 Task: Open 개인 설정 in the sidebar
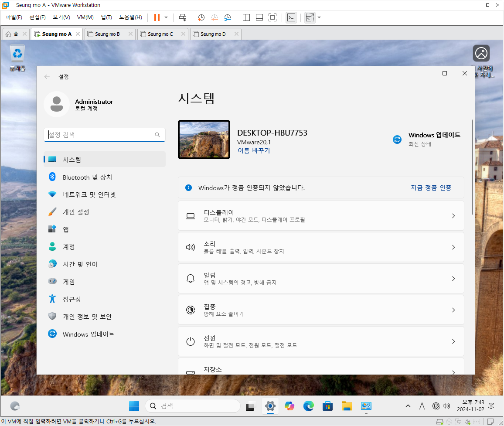click(x=105, y=212)
